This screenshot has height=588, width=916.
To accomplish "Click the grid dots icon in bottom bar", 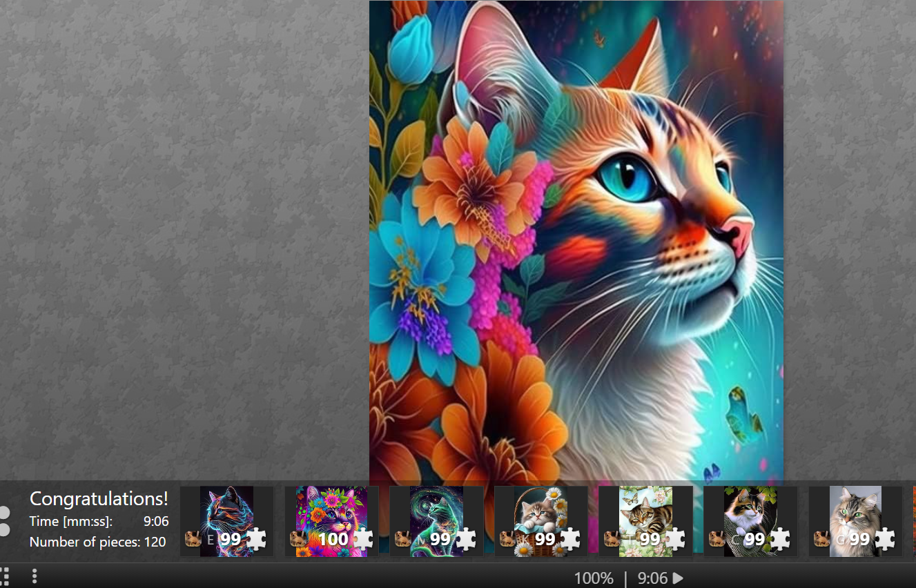I will click(x=4, y=576).
